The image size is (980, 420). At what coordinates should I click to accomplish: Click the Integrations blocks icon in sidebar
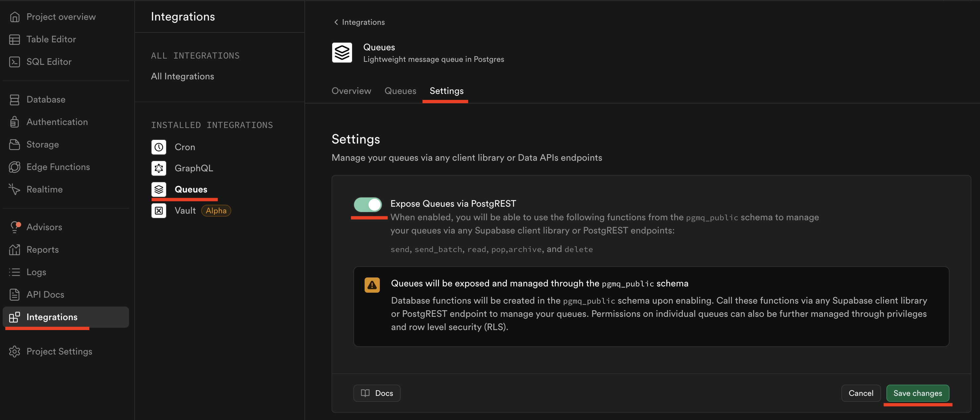click(x=15, y=317)
